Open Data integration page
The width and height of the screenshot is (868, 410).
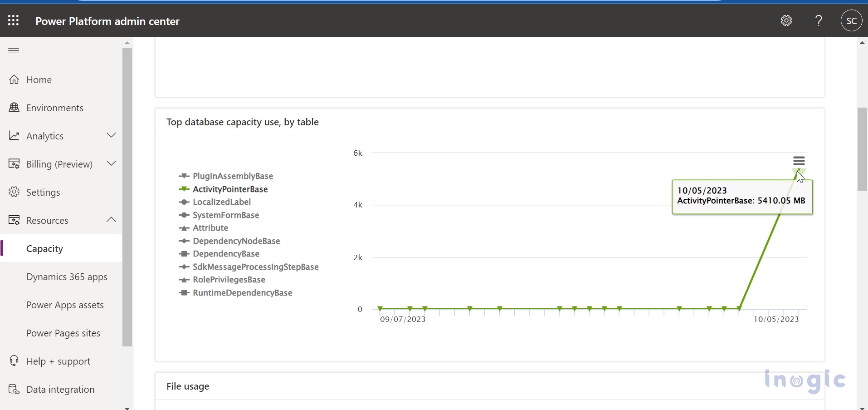61,390
